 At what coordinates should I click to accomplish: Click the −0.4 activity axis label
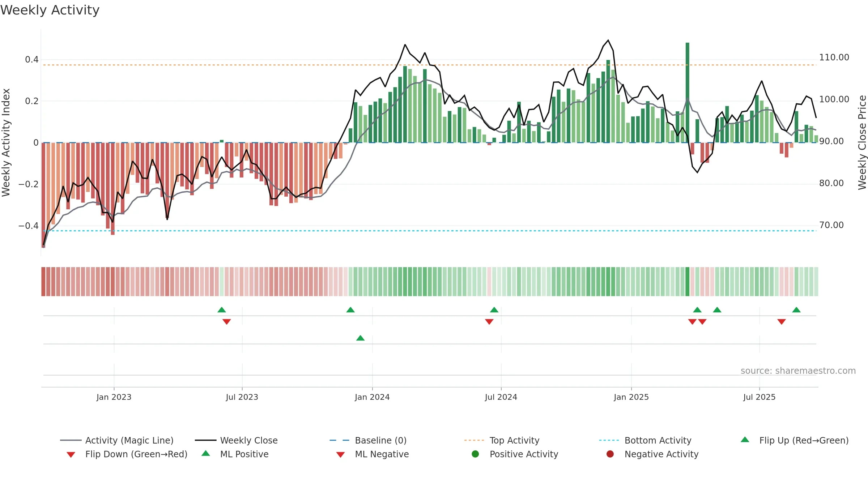point(28,226)
